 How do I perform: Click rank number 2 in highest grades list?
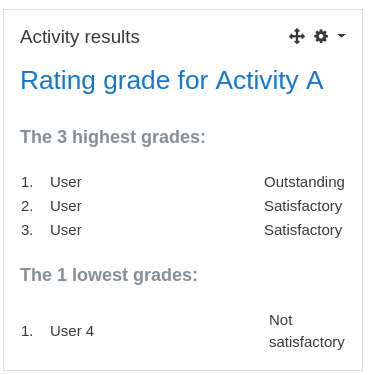(27, 206)
